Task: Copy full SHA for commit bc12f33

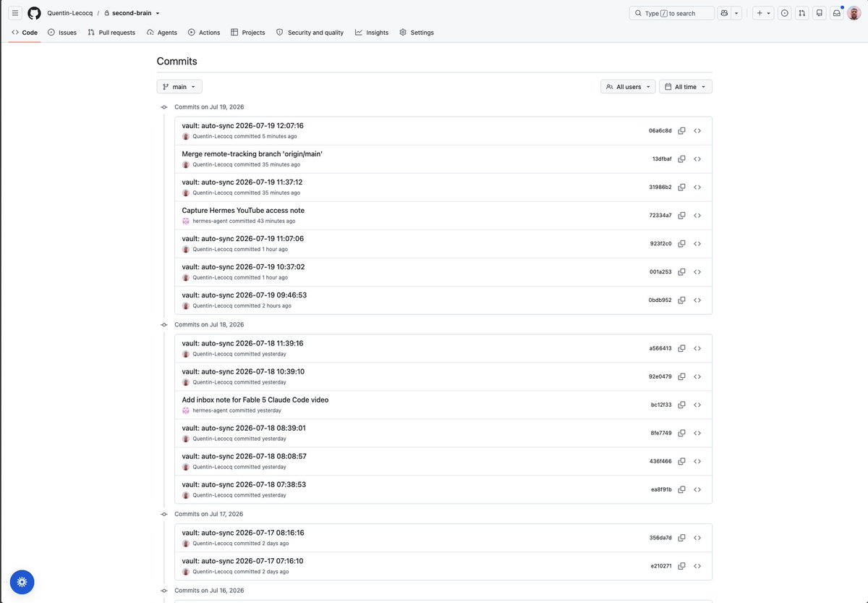Action: 681,405
